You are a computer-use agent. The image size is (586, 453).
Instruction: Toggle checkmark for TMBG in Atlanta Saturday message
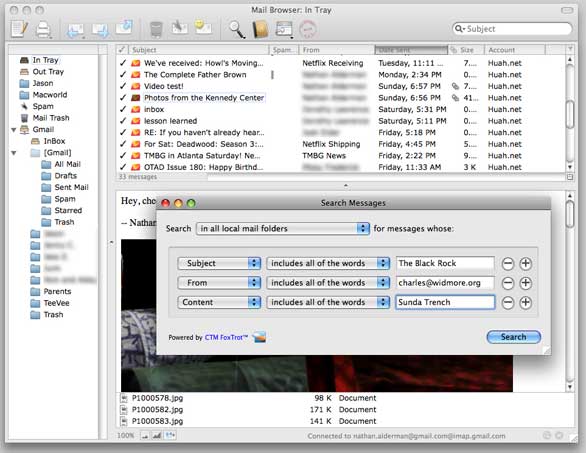tap(123, 155)
